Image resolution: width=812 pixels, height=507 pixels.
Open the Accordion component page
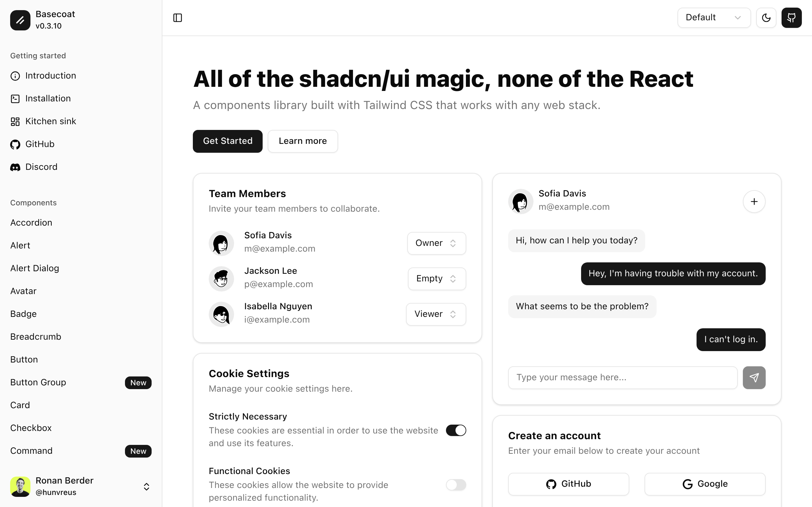31,223
